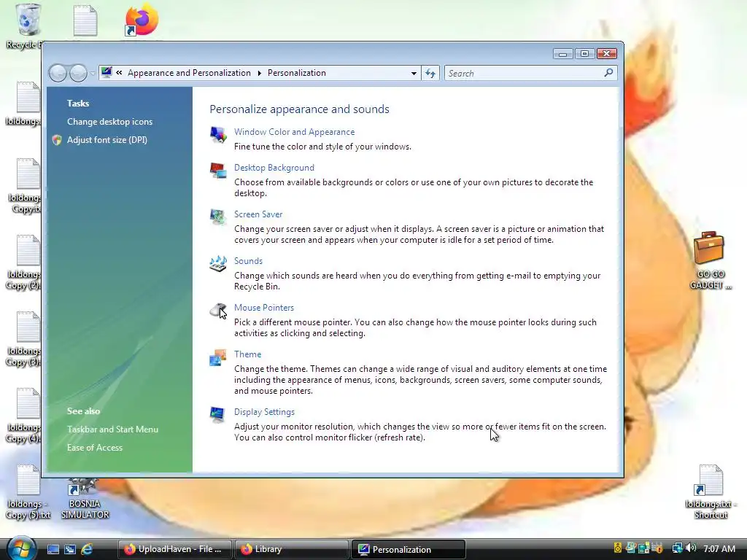747x560 pixels.
Task: Maximize the Personalization window
Action: point(584,54)
